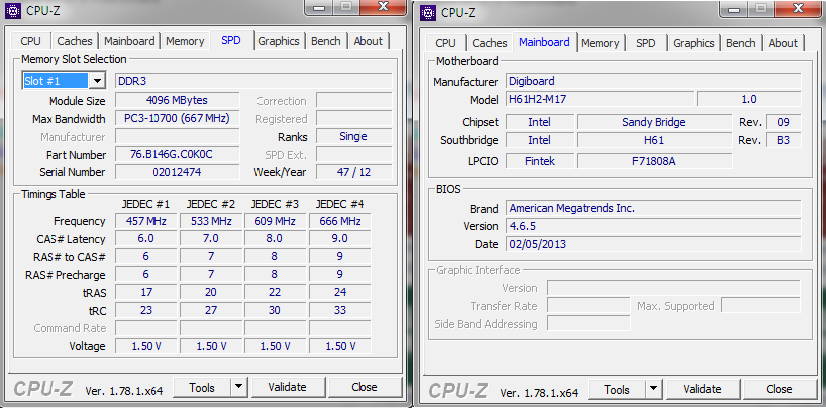Screen dimensions: 826x408
Task: Open Mainboard tab in left window
Action: coord(129,41)
